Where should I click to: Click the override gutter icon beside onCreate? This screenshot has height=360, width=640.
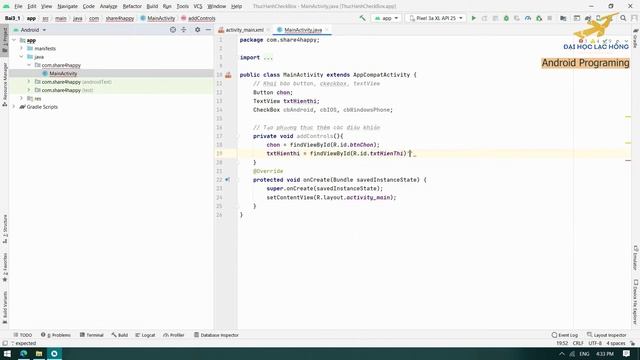tap(227, 180)
